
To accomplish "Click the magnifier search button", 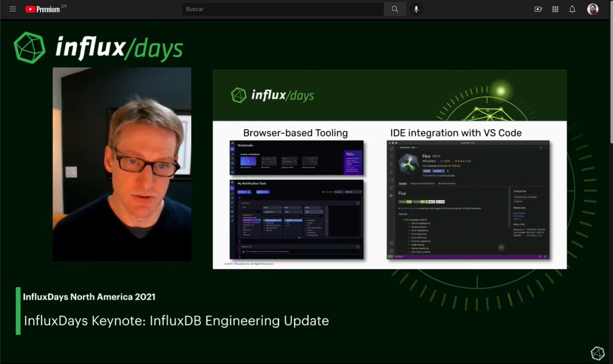I will (x=395, y=9).
